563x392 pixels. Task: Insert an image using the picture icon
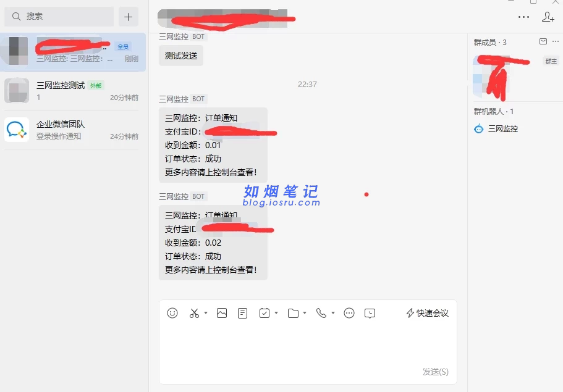pyautogui.click(x=222, y=313)
